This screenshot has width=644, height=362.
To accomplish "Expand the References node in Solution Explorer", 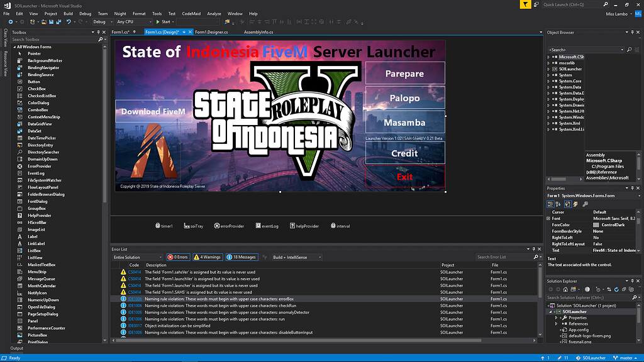I will (x=557, y=324).
